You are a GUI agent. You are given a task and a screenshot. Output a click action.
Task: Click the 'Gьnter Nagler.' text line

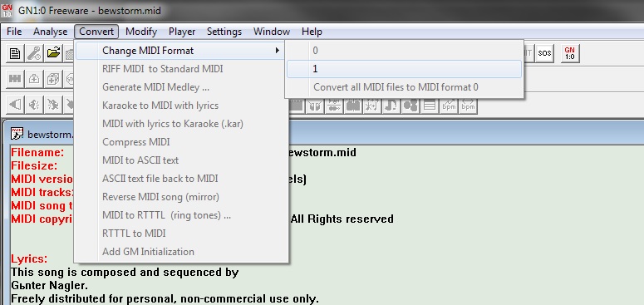[x=49, y=285]
